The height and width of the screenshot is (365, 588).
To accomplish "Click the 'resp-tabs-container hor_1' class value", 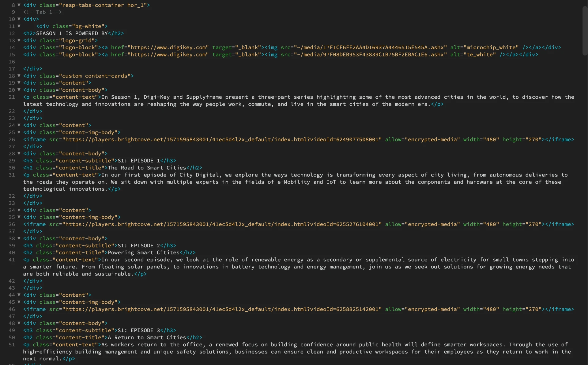I will pos(103,5).
